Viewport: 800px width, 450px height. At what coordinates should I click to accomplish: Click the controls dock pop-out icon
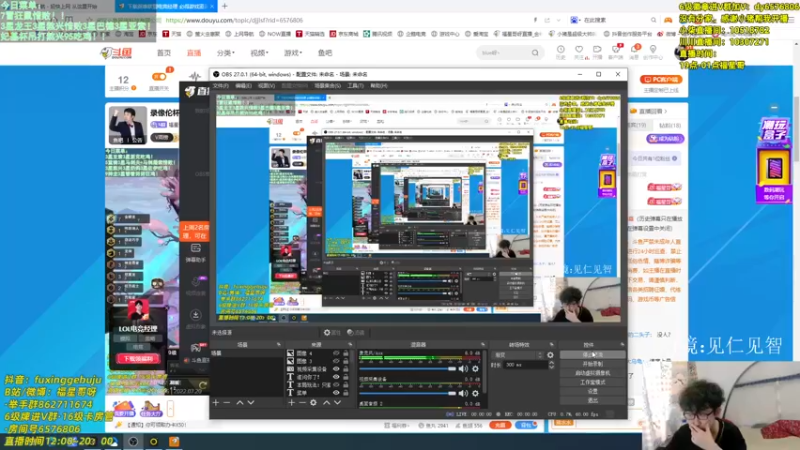point(622,345)
